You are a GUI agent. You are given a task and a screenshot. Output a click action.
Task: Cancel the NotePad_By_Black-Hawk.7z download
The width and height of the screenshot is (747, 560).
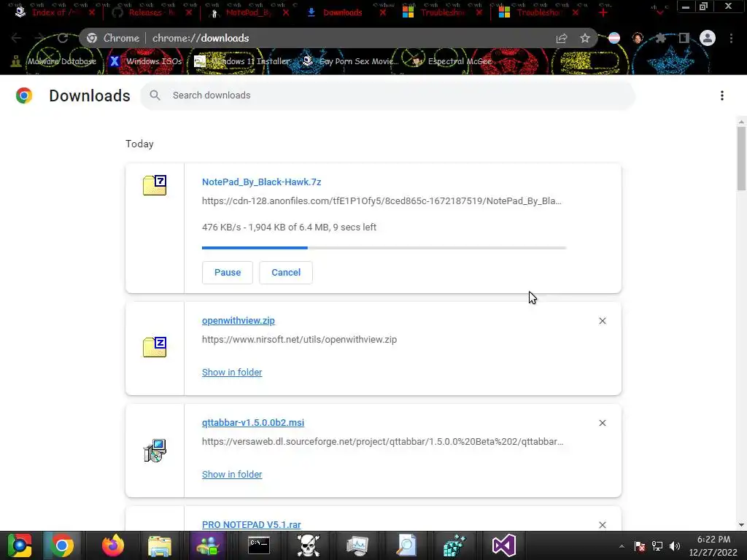(286, 273)
